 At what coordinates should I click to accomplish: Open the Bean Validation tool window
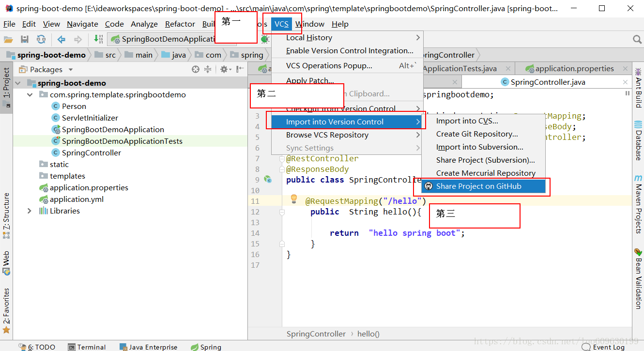point(638,278)
